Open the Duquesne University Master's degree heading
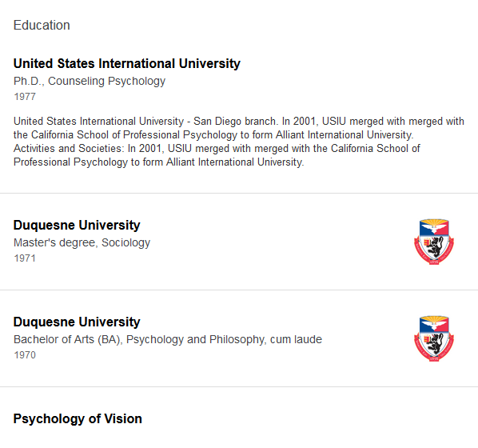The width and height of the screenshot is (478, 448). [x=77, y=226]
